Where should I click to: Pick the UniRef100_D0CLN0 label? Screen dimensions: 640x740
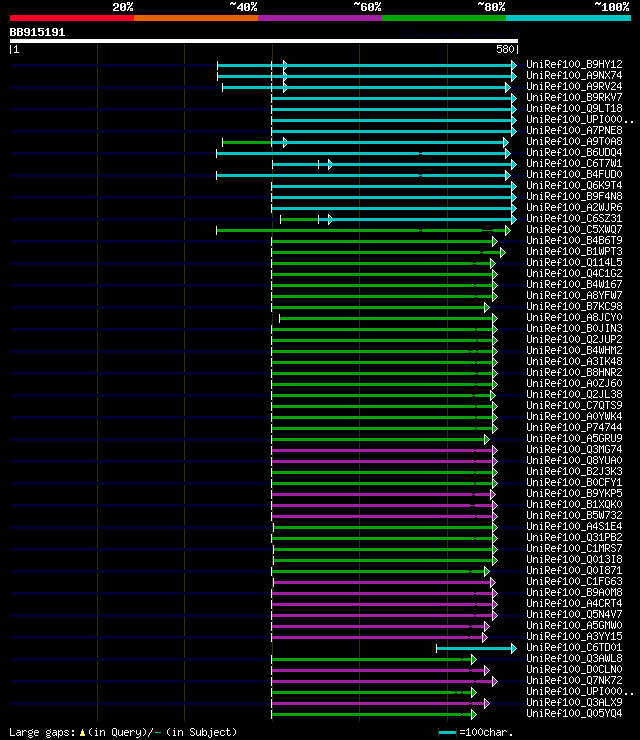pos(574,669)
